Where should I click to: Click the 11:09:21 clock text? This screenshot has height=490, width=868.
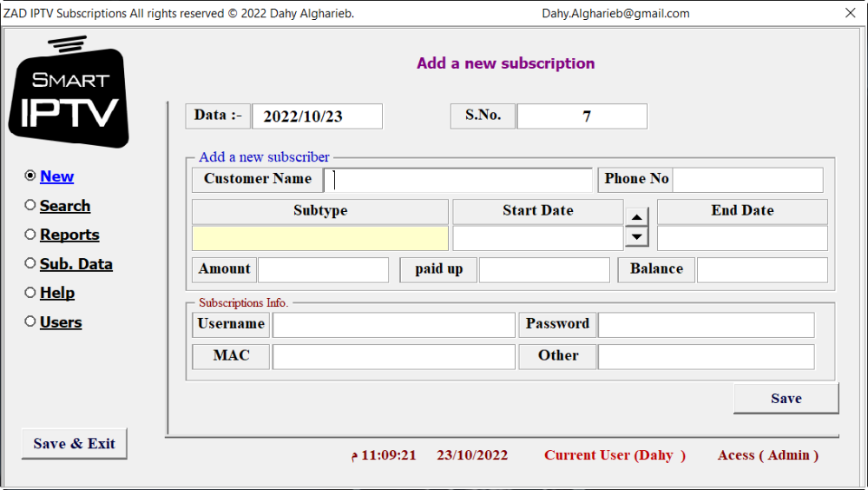[x=384, y=455]
